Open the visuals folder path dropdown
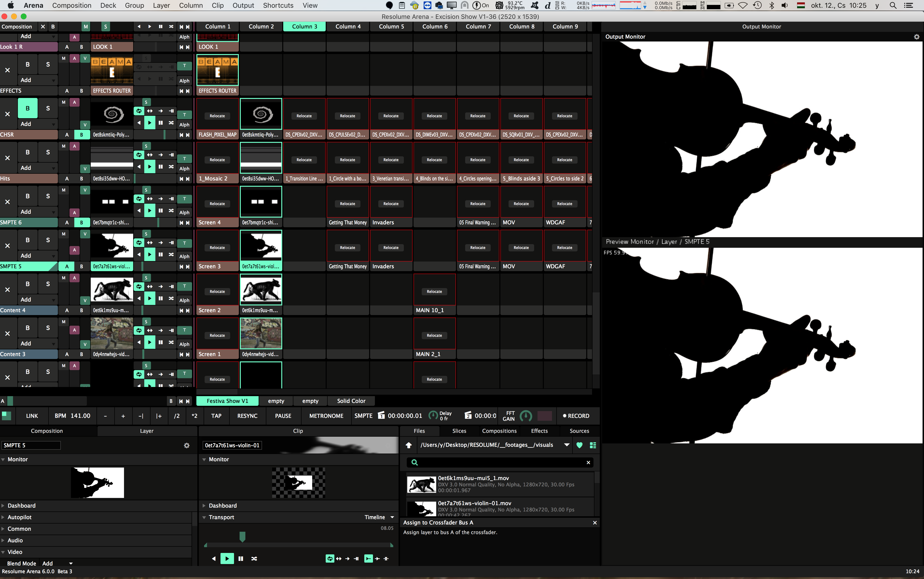The image size is (924, 579). point(566,445)
